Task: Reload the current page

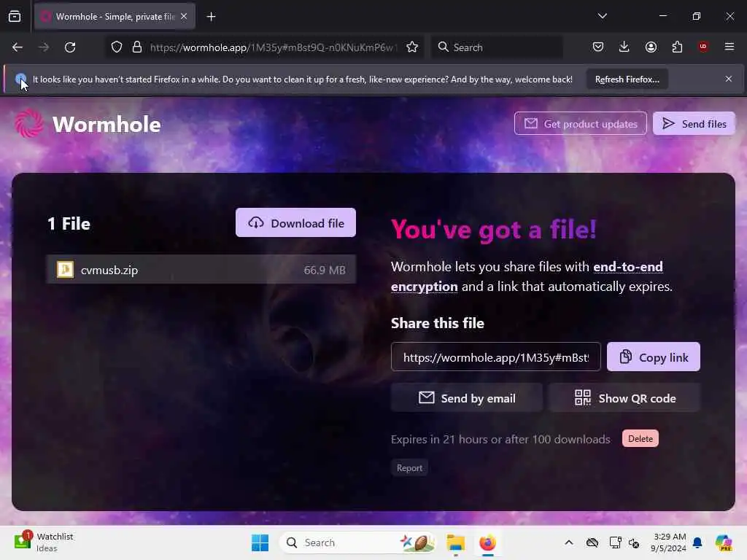Action: click(70, 47)
